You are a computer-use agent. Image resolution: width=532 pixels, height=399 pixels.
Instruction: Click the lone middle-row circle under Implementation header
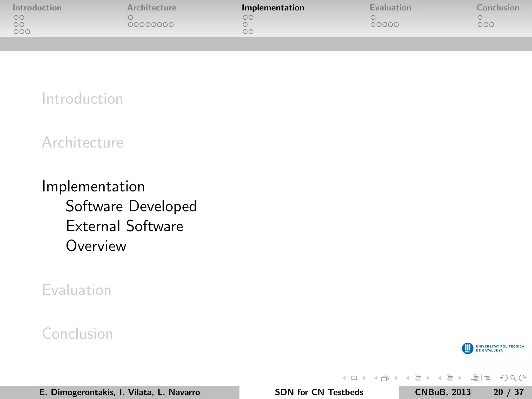point(245,24)
